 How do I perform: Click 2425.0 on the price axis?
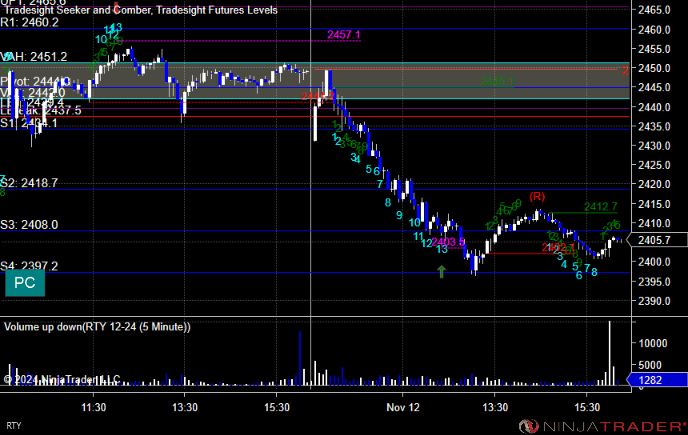click(x=654, y=165)
